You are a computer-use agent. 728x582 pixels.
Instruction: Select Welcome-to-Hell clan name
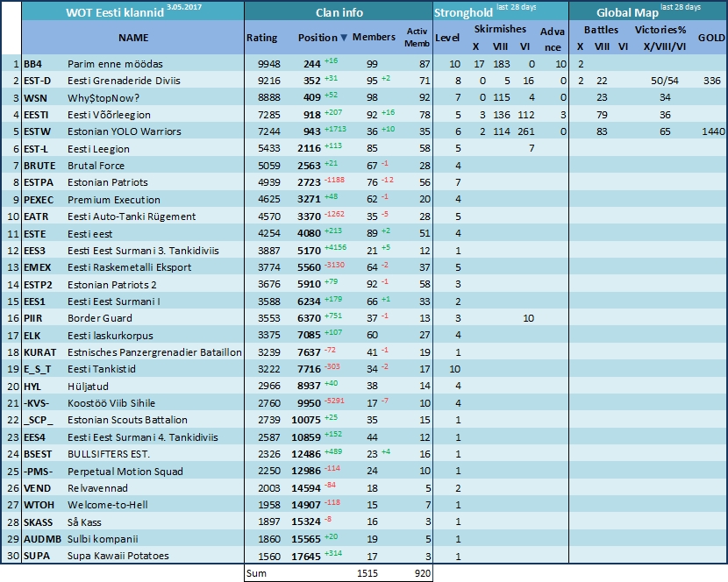[108, 505]
